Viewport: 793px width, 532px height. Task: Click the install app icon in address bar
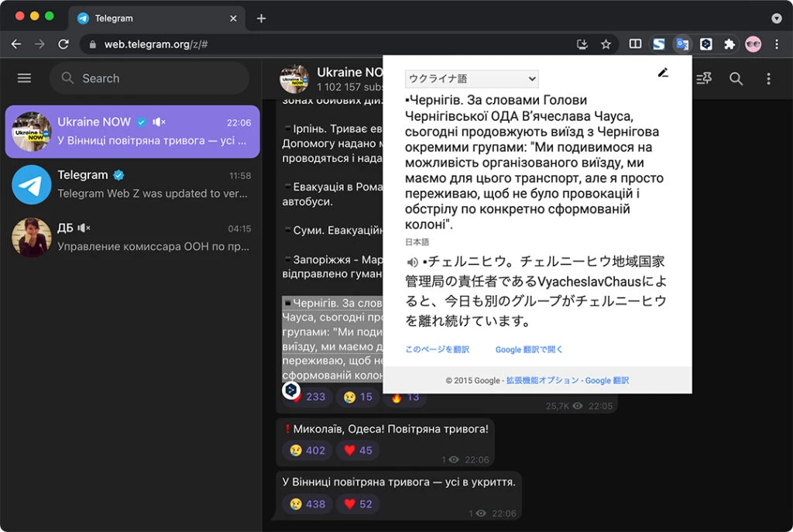[x=582, y=44]
